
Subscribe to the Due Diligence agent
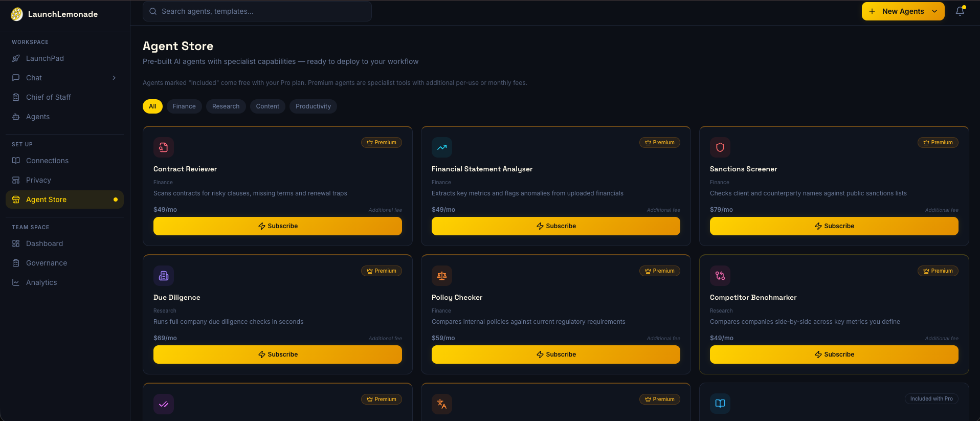point(277,354)
